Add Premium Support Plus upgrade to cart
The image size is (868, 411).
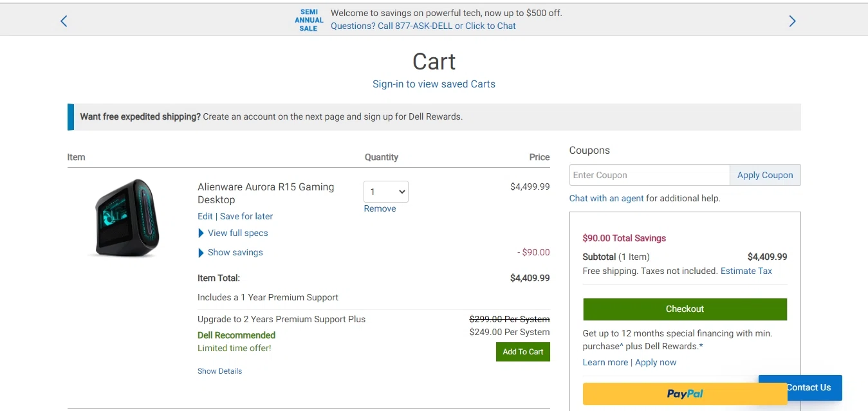click(523, 352)
